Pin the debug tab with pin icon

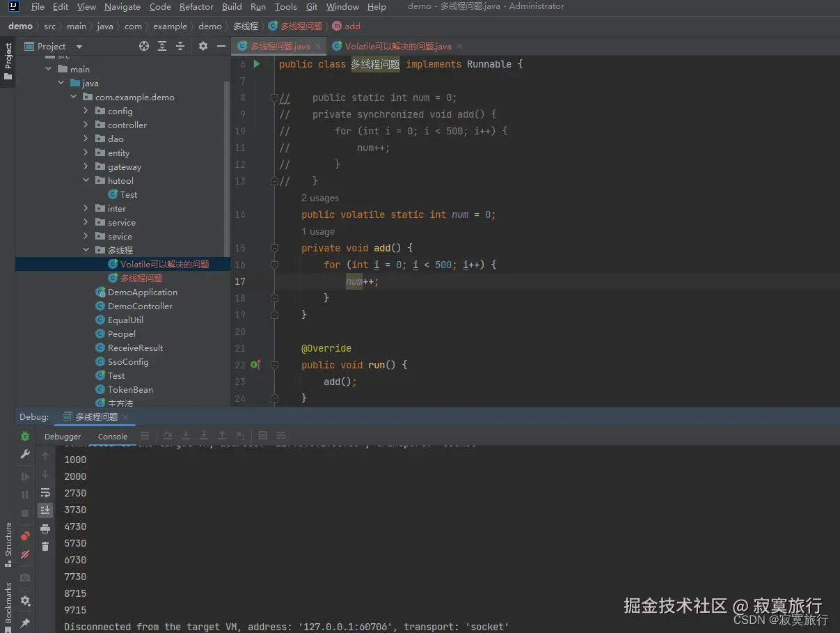25,623
